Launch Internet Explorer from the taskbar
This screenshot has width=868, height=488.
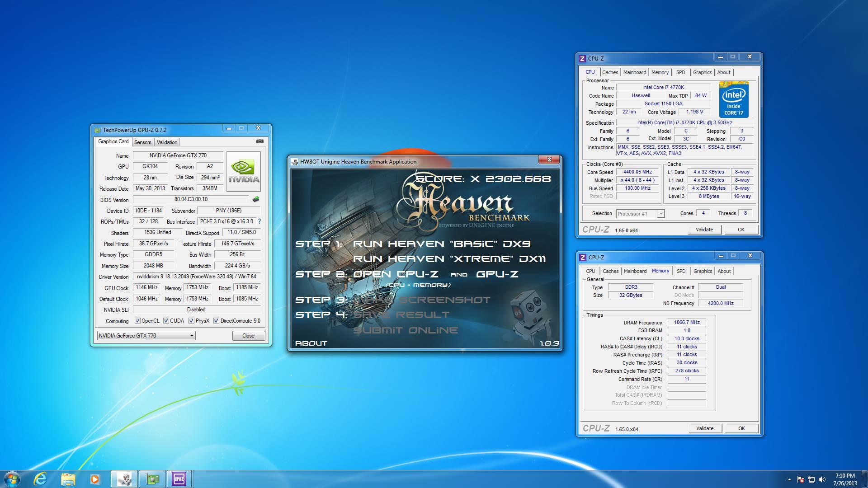pyautogui.click(x=40, y=479)
